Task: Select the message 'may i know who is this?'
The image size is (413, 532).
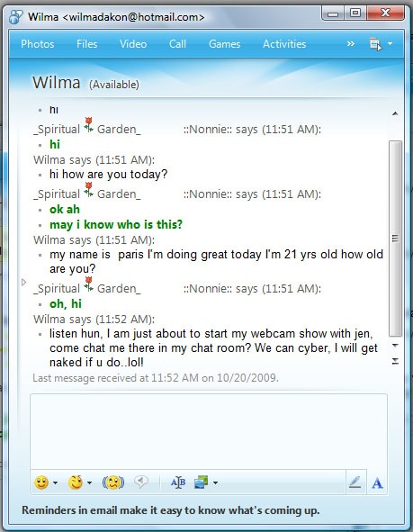Action: 116,225
